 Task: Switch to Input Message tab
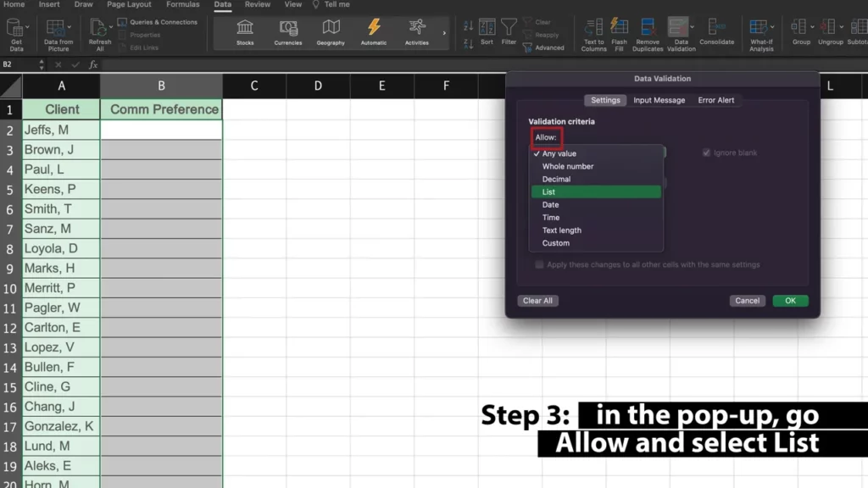pyautogui.click(x=659, y=100)
